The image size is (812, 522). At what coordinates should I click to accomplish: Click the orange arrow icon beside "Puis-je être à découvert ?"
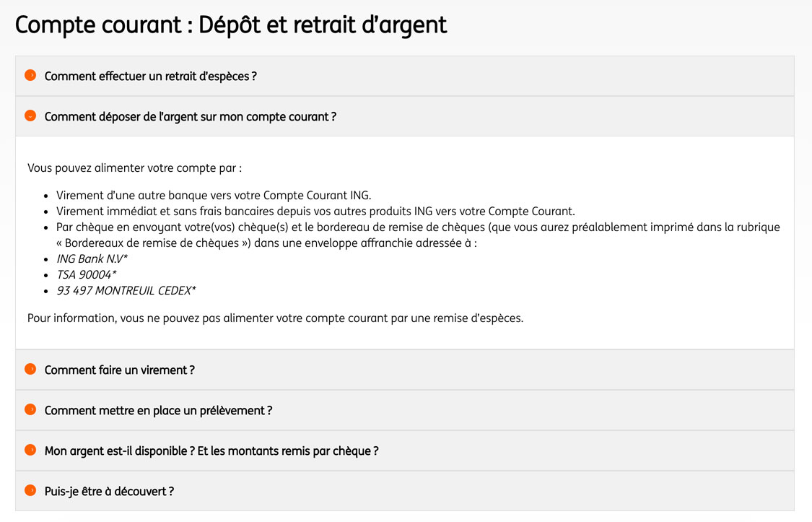point(30,491)
